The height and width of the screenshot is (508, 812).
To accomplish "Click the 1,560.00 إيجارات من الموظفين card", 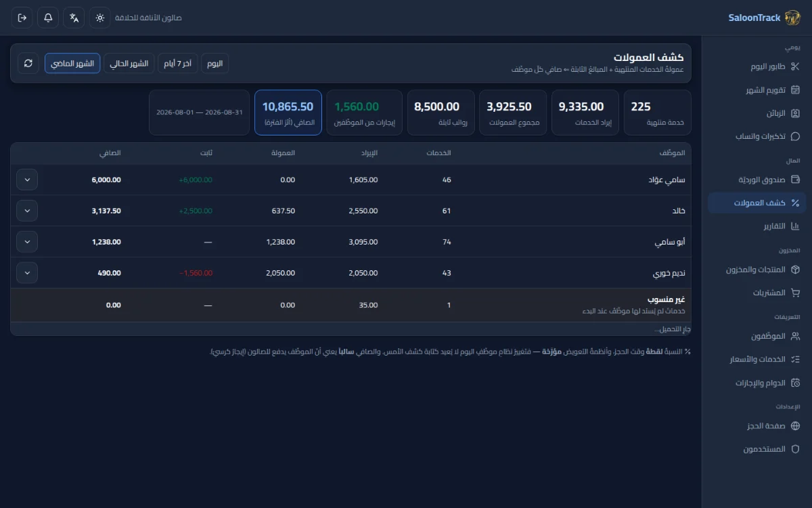I will [364, 112].
